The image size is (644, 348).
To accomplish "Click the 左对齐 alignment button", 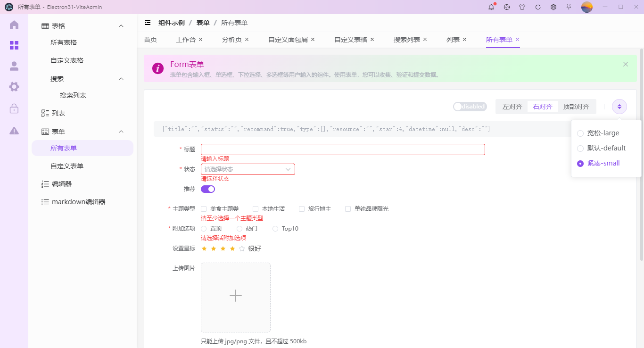I will pyautogui.click(x=511, y=107).
